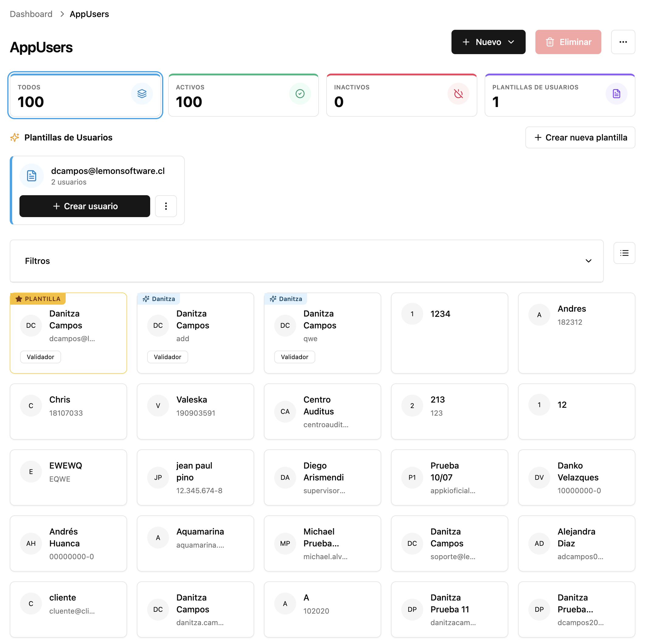Open Danitza Prueba 11 user card

pyautogui.click(x=449, y=609)
